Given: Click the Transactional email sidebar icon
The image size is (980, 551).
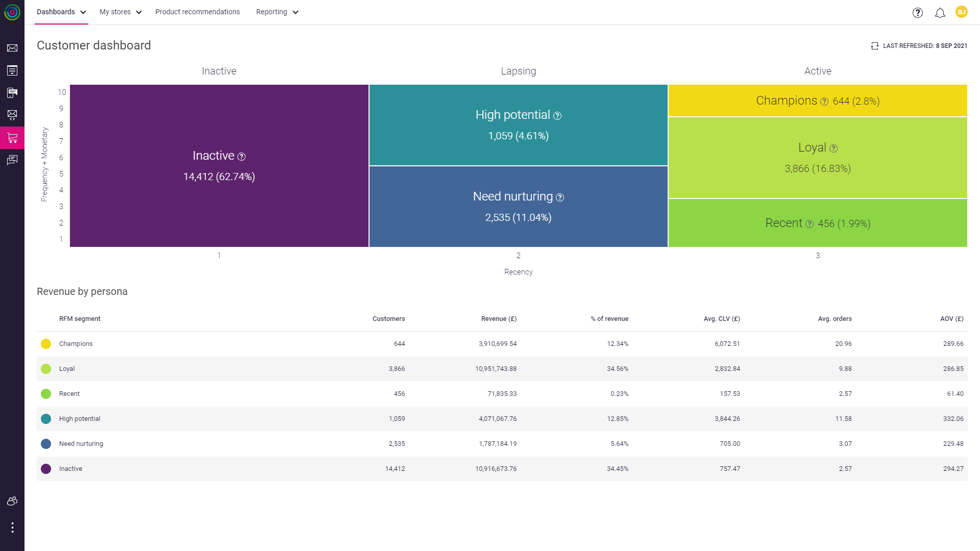Looking at the screenshot, I should click(x=12, y=115).
